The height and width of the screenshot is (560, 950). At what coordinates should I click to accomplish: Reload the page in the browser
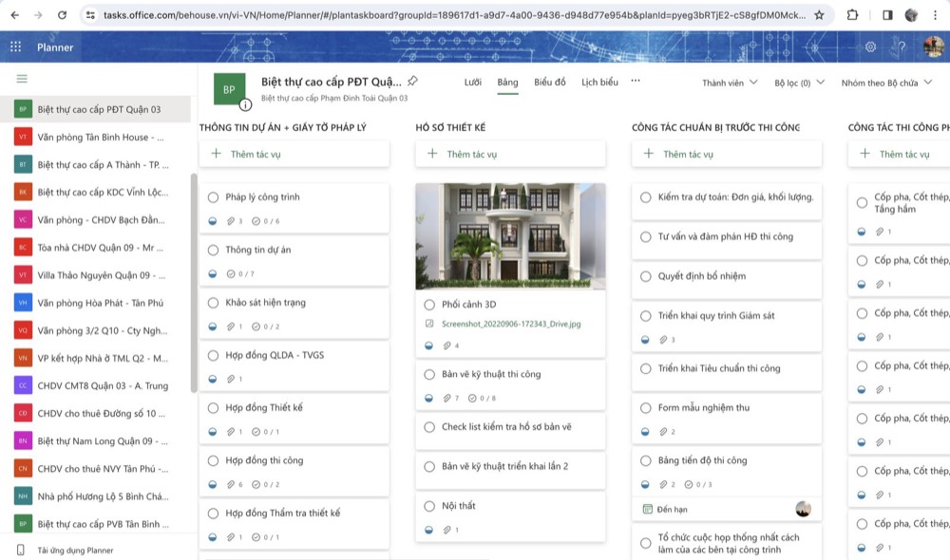(62, 15)
